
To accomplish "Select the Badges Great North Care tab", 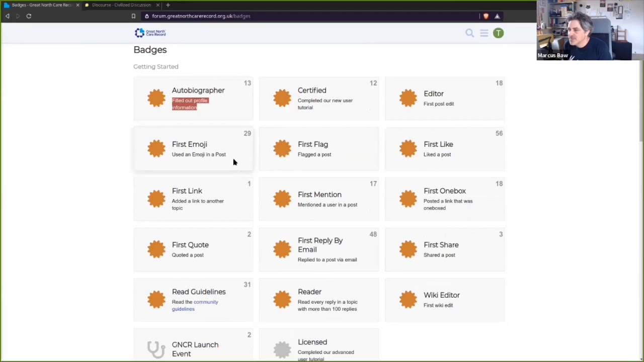I will tap(40, 5).
